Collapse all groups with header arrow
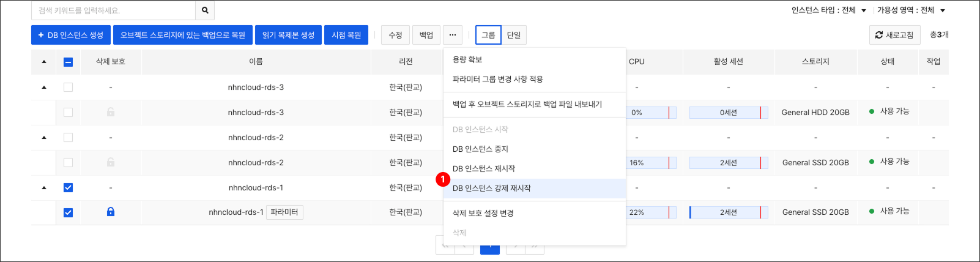This screenshot has height=262, width=980. click(x=44, y=62)
